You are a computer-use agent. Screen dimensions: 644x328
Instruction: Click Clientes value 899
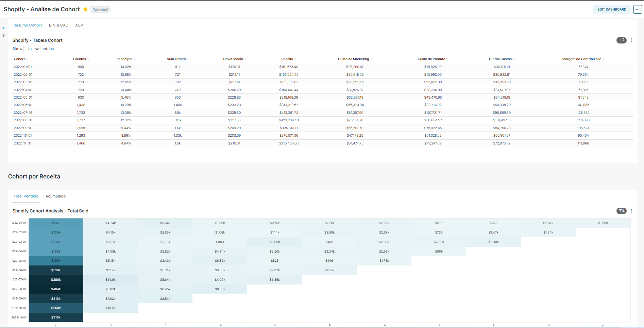pos(81,67)
